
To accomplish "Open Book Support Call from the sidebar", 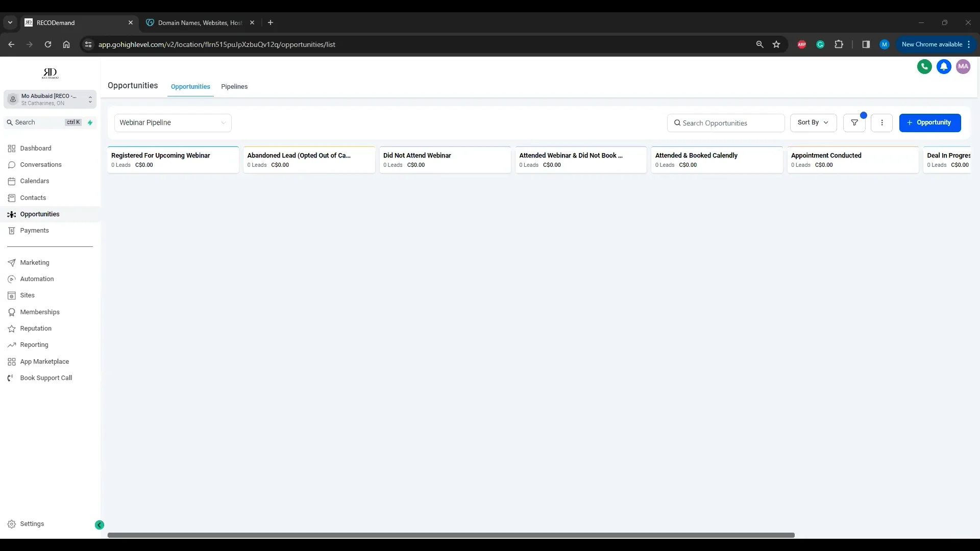I will pos(46,378).
